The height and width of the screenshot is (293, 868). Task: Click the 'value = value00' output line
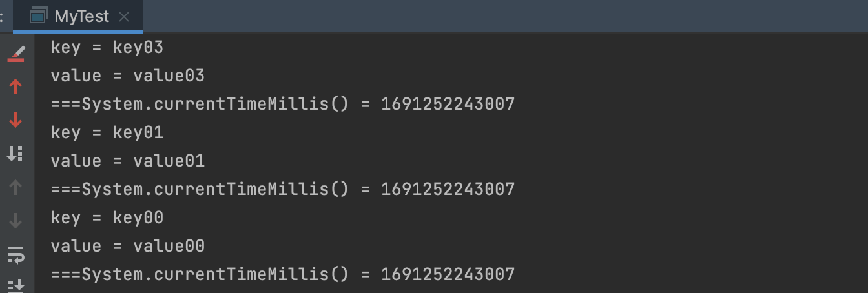click(x=128, y=246)
